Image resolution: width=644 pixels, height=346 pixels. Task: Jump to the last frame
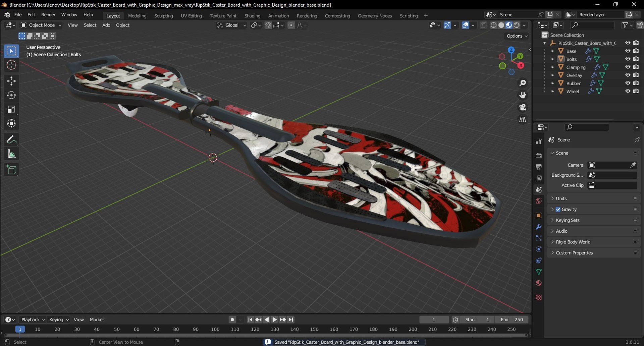[291, 320]
